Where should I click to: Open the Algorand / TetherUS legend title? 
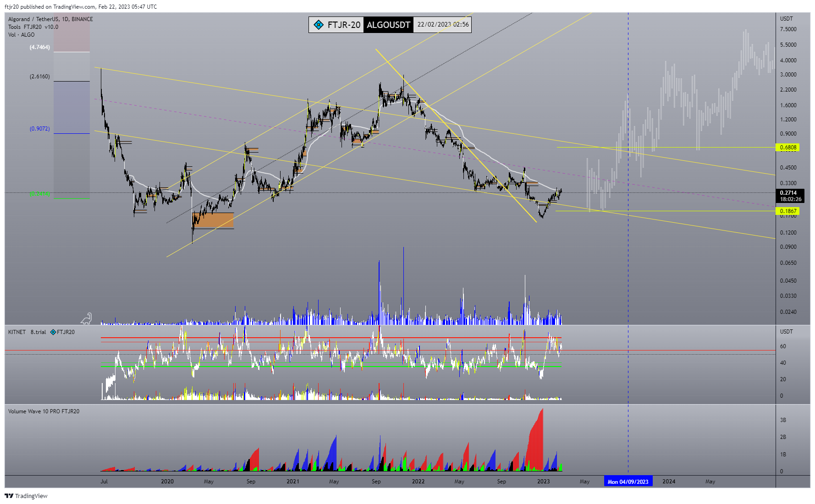coord(50,19)
